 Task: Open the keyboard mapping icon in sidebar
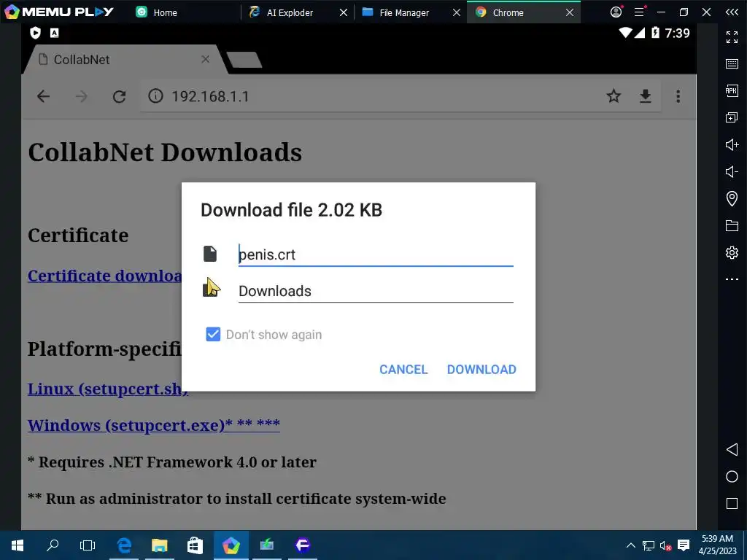click(732, 64)
